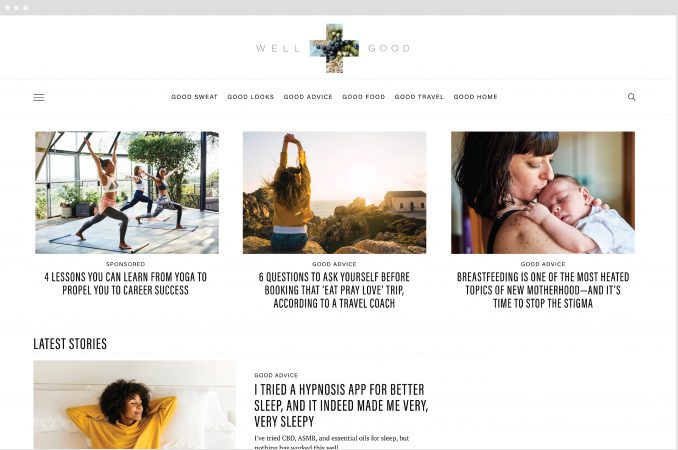Open the breastfeeding stigma article headline

tap(543, 290)
